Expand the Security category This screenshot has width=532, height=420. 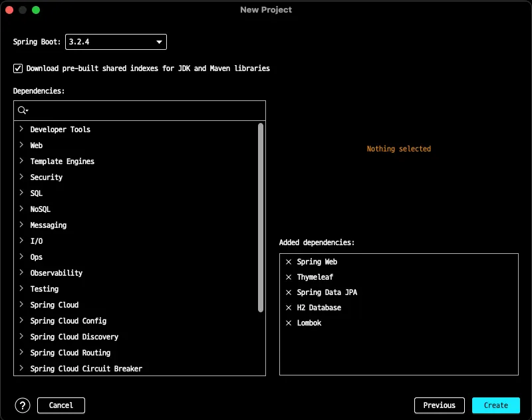coord(21,177)
